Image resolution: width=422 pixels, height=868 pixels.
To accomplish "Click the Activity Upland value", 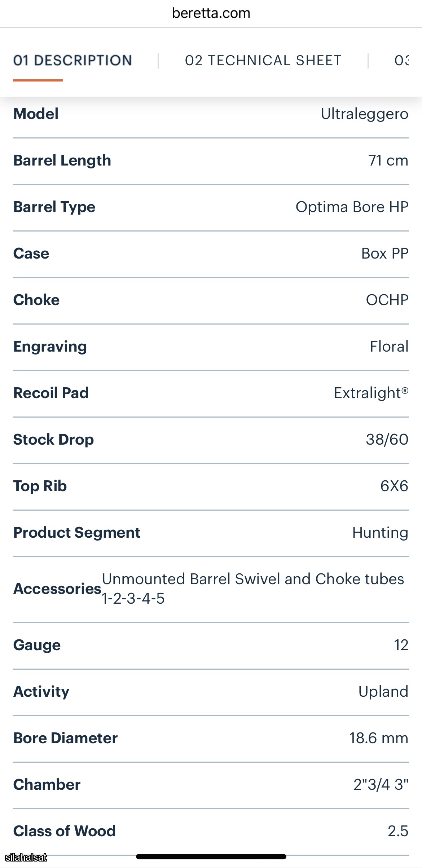I will coord(383,692).
